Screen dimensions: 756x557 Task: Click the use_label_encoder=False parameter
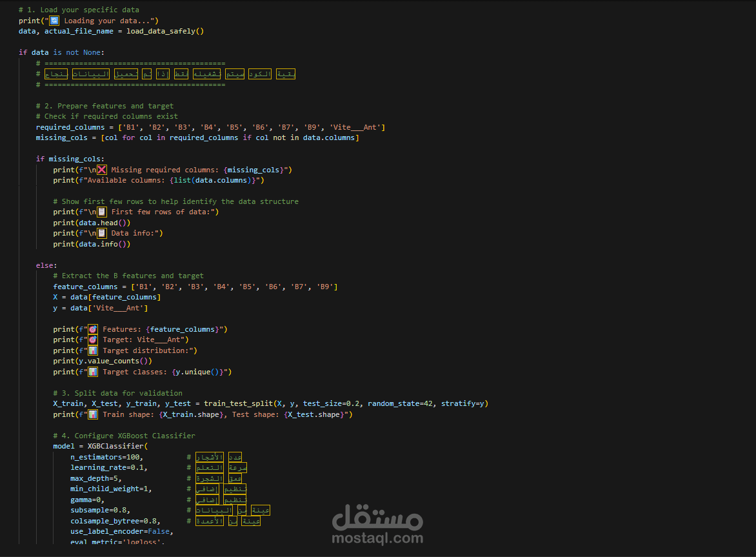tap(121, 531)
